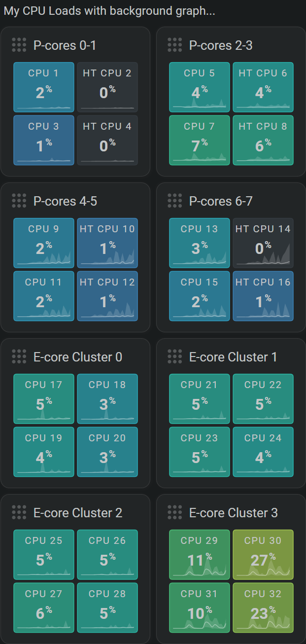Open the CPU 25 load tile
This screenshot has height=644, width=306.
(x=44, y=554)
